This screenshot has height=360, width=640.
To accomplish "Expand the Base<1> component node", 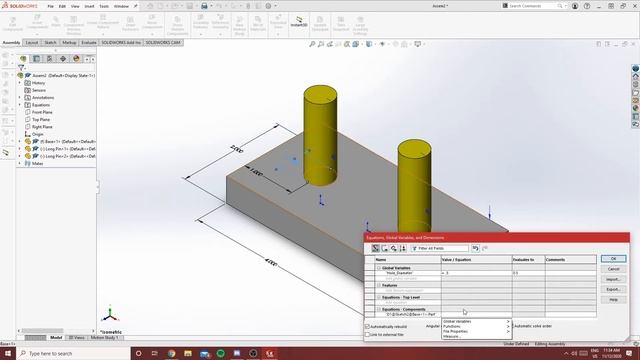I will click(x=20, y=141).
